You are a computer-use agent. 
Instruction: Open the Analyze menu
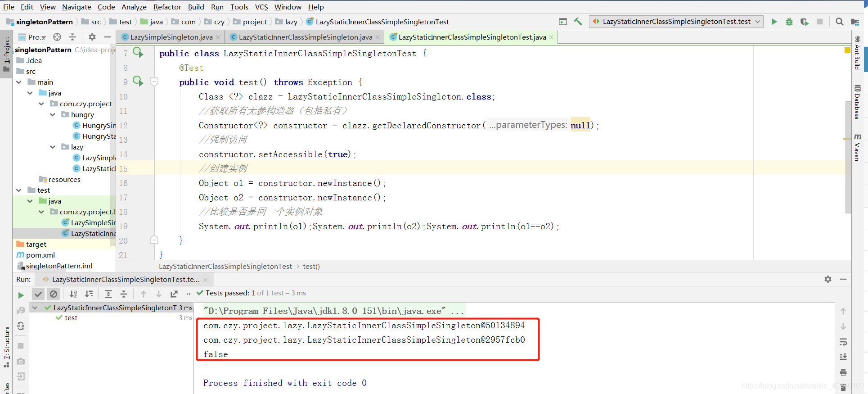134,7
